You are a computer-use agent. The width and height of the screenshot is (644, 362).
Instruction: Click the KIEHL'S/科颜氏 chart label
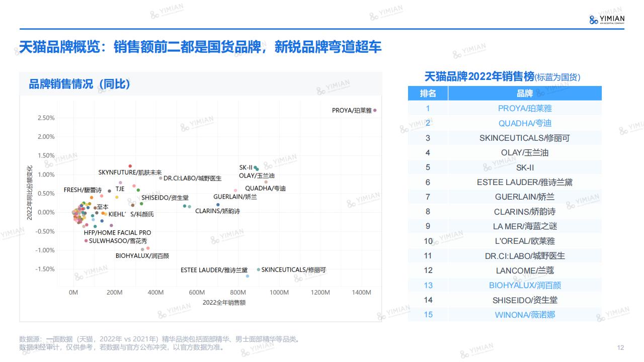click(131, 214)
